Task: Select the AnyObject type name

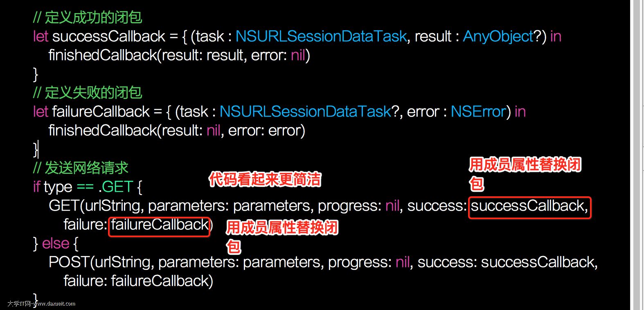Action: (x=498, y=36)
